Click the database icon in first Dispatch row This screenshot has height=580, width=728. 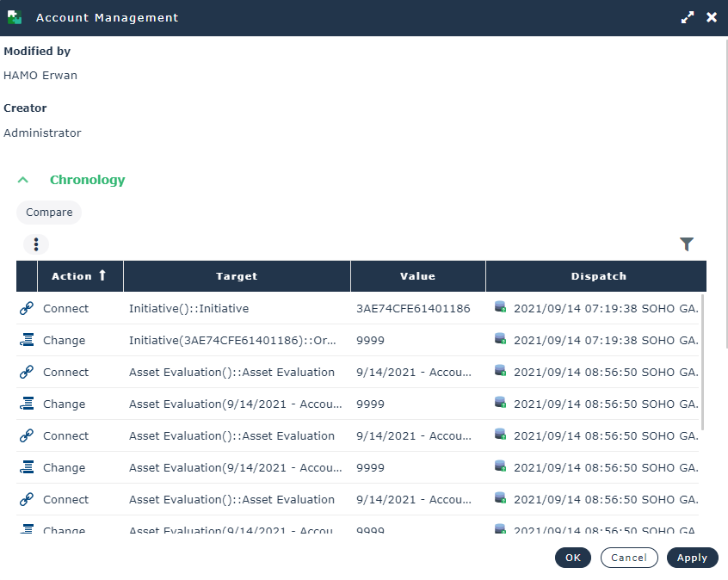pos(500,307)
